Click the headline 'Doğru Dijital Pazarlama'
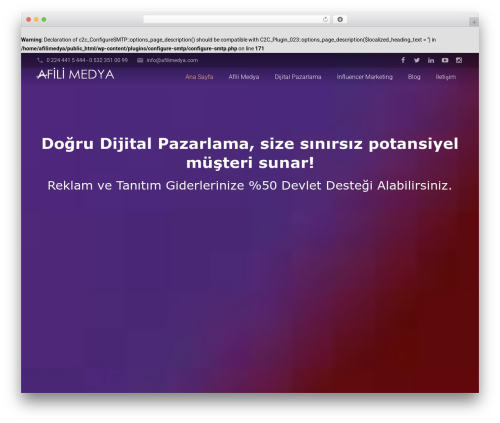The image size is (500, 423). pyautogui.click(x=145, y=144)
